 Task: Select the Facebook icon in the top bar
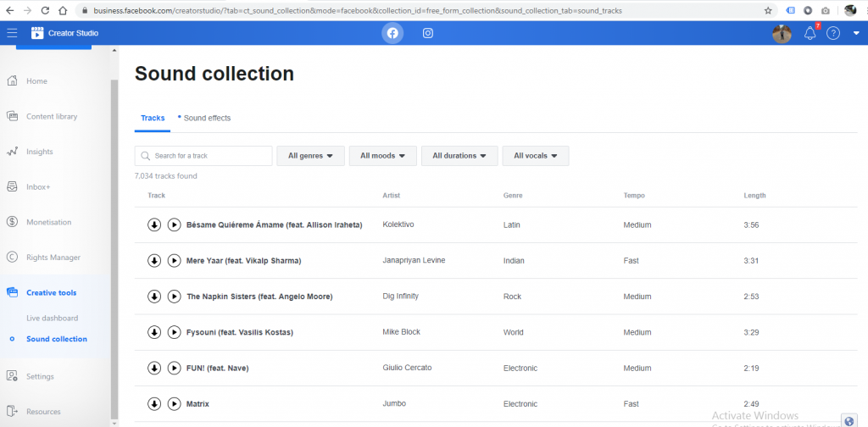pyautogui.click(x=392, y=33)
